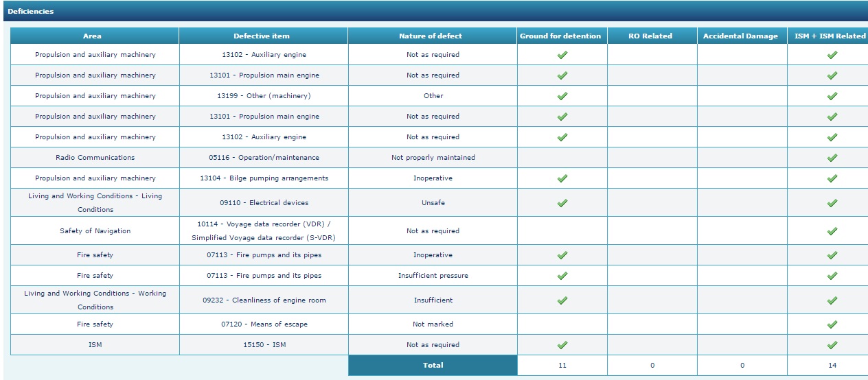The height and width of the screenshot is (380, 868).
Task: Select the Not properly maintained defect cell
Action: point(433,158)
